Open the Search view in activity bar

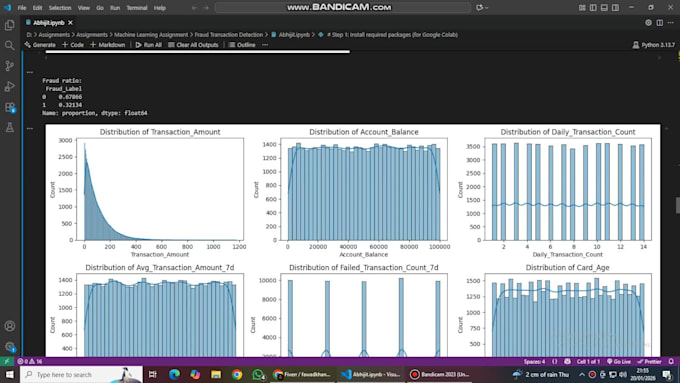10,46
